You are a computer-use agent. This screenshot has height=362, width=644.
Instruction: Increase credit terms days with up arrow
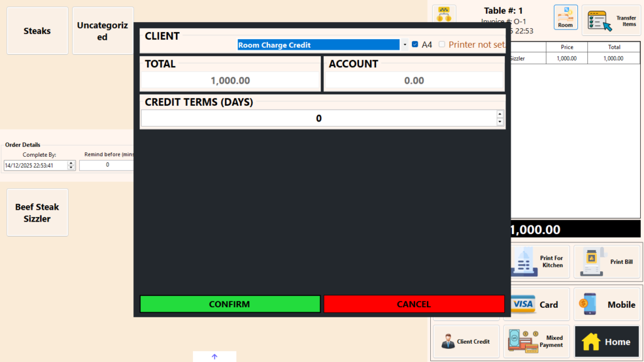pyautogui.click(x=500, y=115)
